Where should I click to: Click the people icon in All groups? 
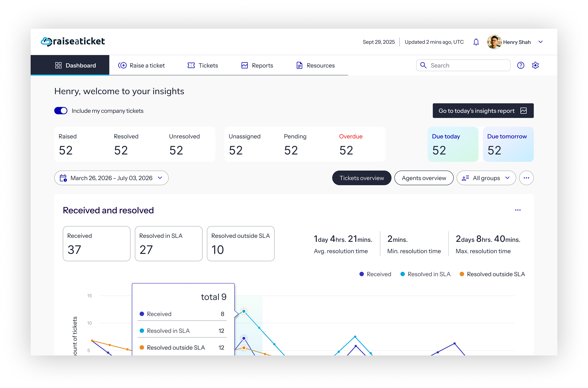coord(465,178)
